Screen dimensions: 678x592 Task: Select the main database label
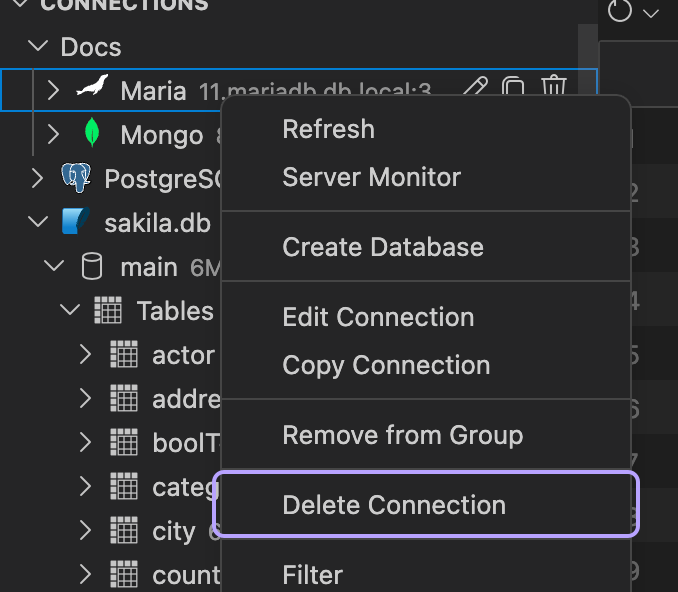(149, 267)
